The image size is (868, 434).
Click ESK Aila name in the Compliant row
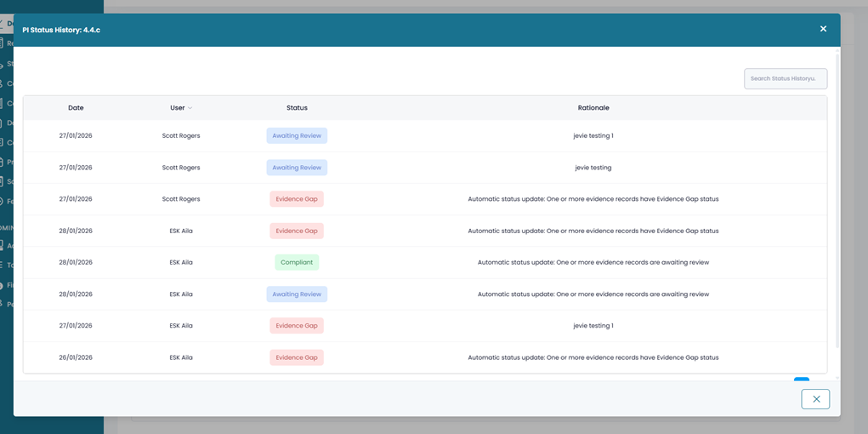coord(181,262)
